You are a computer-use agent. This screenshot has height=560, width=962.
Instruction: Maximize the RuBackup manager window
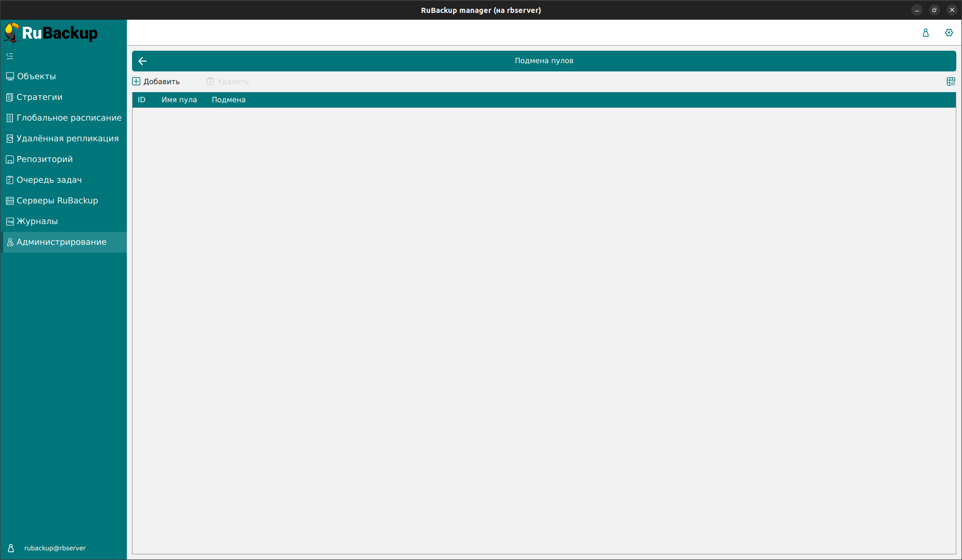point(935,10)
